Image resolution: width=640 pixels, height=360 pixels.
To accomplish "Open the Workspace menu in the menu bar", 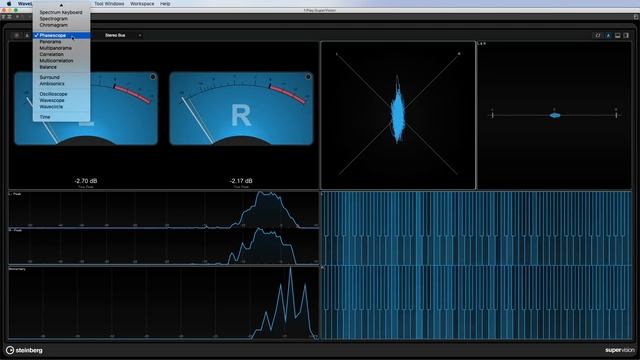I will (x=142, y=4).
